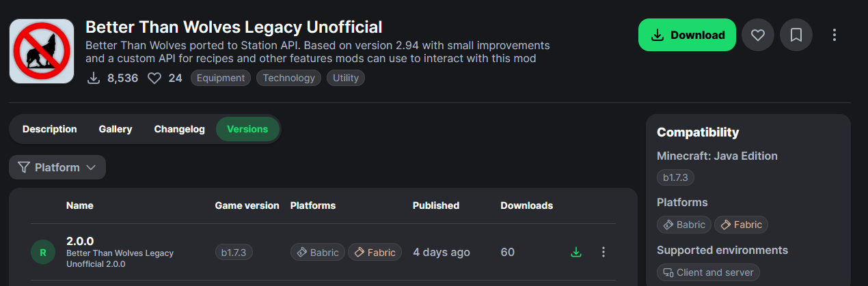Image resolution: width=868 pixels, height=286 pixels.
Task: Open the three-dot project options menu
Action: (x=834, y=35)
